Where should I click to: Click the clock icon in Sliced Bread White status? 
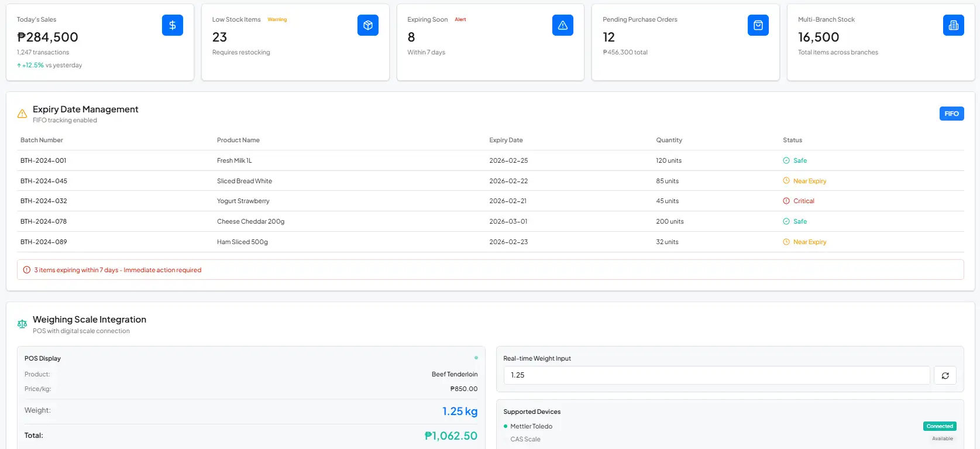[786, 181]
